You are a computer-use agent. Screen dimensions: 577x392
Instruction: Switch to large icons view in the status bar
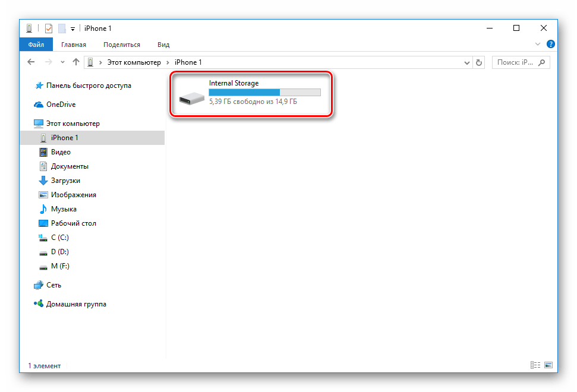[x=548, y=365]
